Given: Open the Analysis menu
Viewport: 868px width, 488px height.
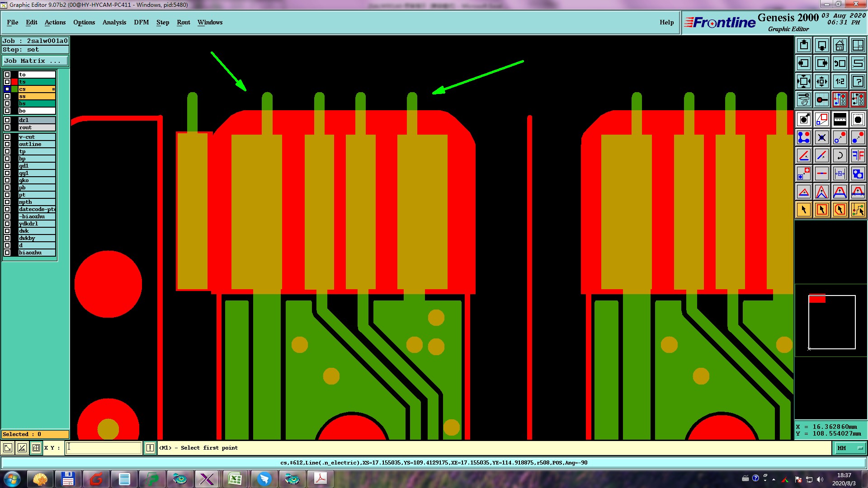Looking at the screenshot, I should (x=114, y=22).
